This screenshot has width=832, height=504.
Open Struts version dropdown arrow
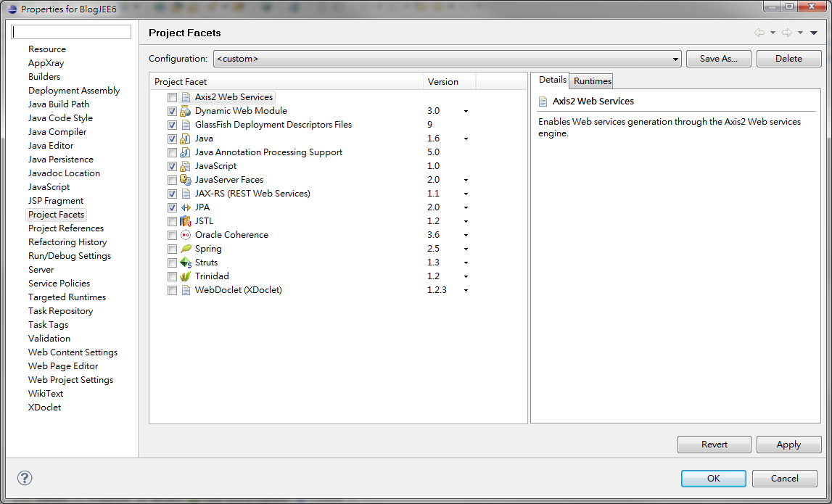tap(466, 263)
